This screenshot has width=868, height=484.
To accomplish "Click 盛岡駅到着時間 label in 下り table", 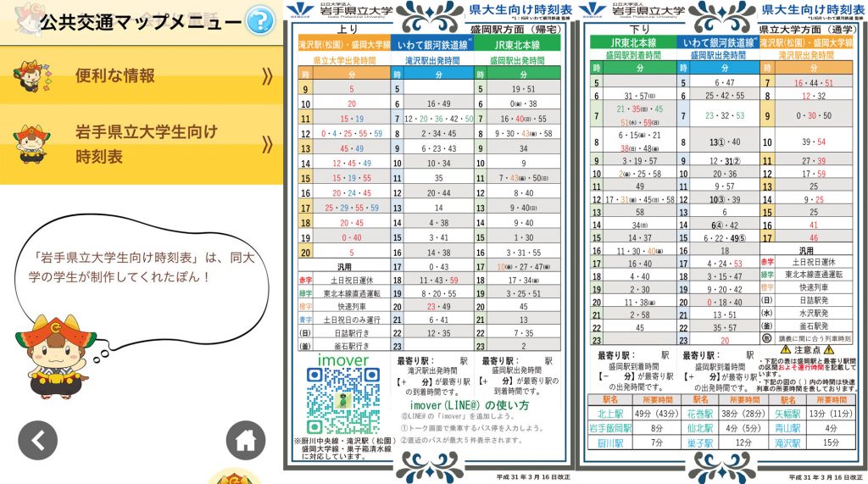I will click(x=633, y=55).
